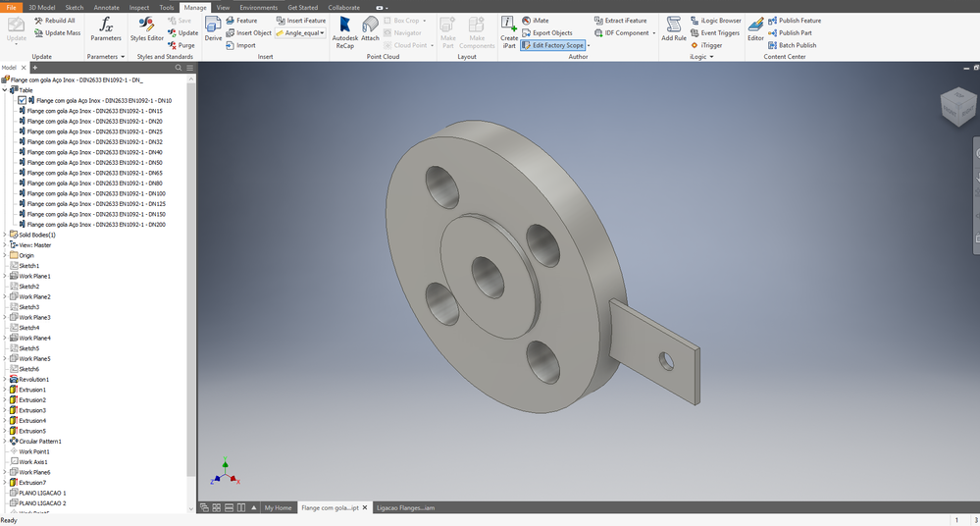Viewport: 980px width, 526px height.
Task: Click the Derive tool
Action: 213,29
